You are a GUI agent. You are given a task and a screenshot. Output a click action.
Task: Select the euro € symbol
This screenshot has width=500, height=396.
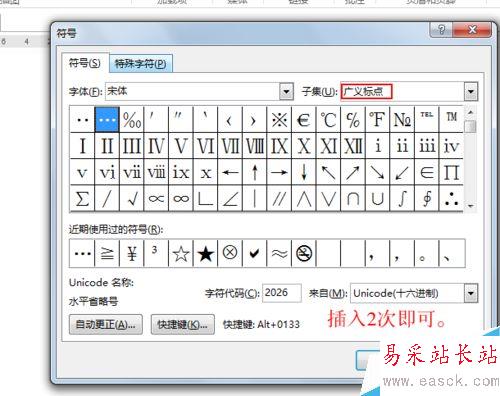(304, 119)
